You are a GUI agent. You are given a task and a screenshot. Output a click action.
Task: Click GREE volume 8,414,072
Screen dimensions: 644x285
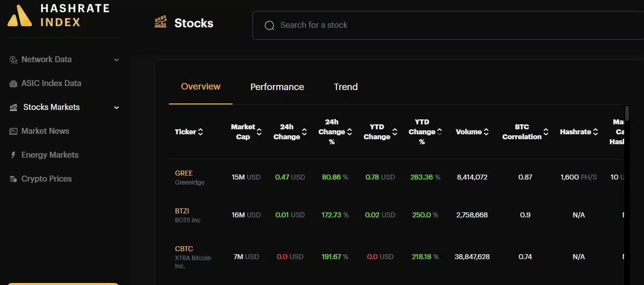(x=472, y=177)
